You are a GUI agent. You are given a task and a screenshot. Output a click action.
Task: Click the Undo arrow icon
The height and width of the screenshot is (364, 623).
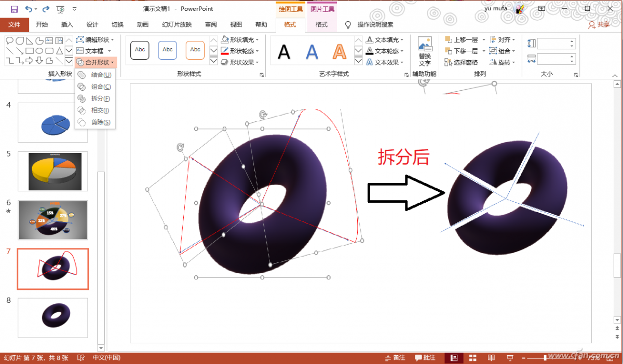[x=28, y=9]
